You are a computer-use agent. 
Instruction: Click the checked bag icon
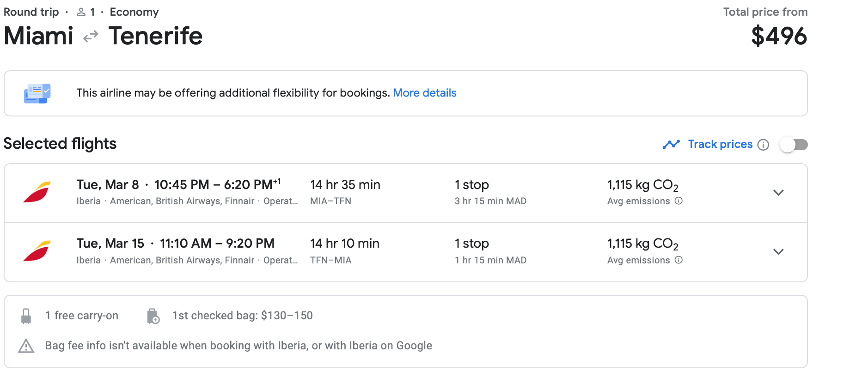click(153, 317)
